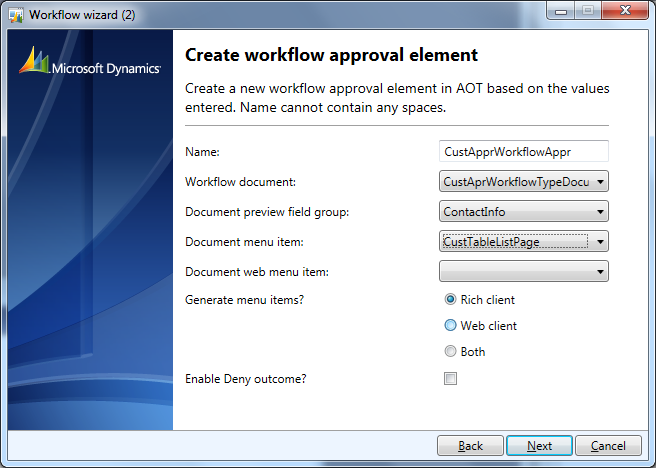This screenshot has height=468, width=656.
Task: Click the 'Enable Deny outcome?' label
Action: click(x=246, y=379)
